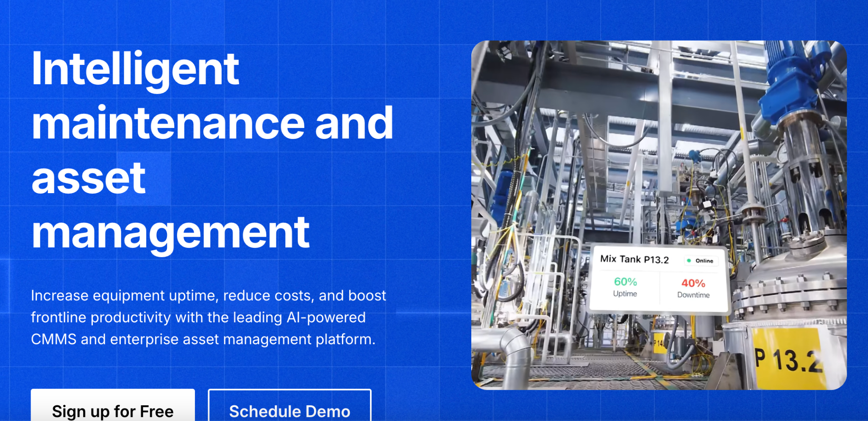Viewport: 868px width, 421px height.
Task: Select the 60% Uptime value
Action: click(625, 282)
